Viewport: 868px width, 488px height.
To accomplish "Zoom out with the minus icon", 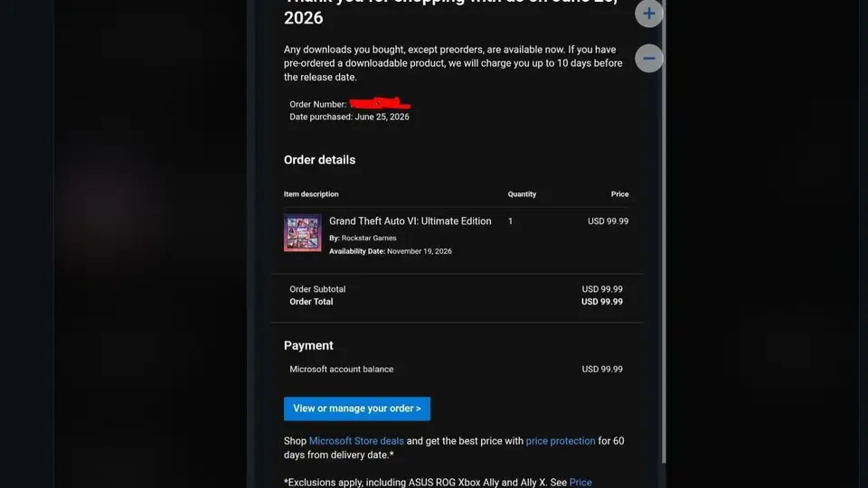I will (649, 58).
